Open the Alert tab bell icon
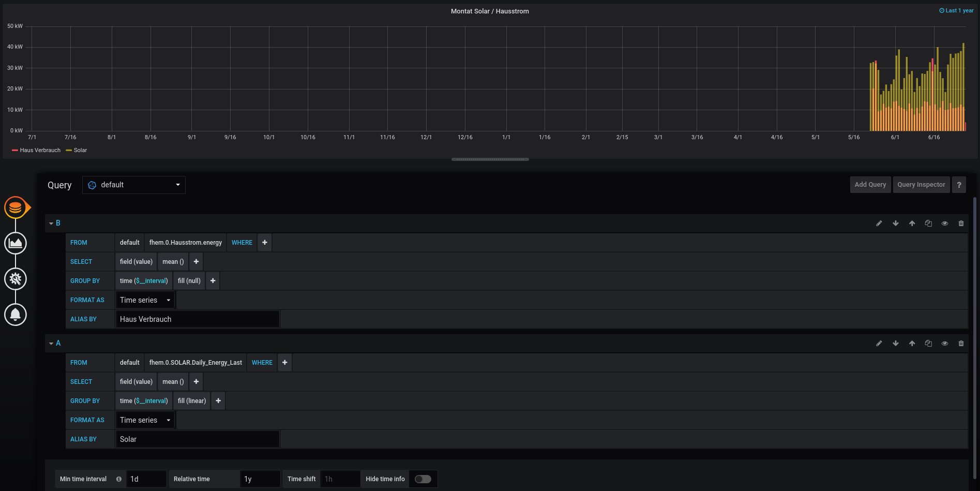This screenshot has width=980, height=491. (16, 315)
